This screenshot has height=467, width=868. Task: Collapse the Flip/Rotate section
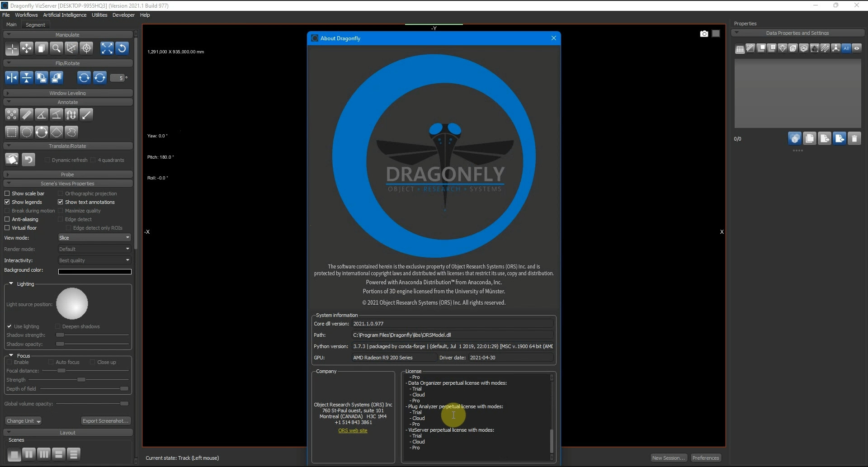click(x=68, y=63)
